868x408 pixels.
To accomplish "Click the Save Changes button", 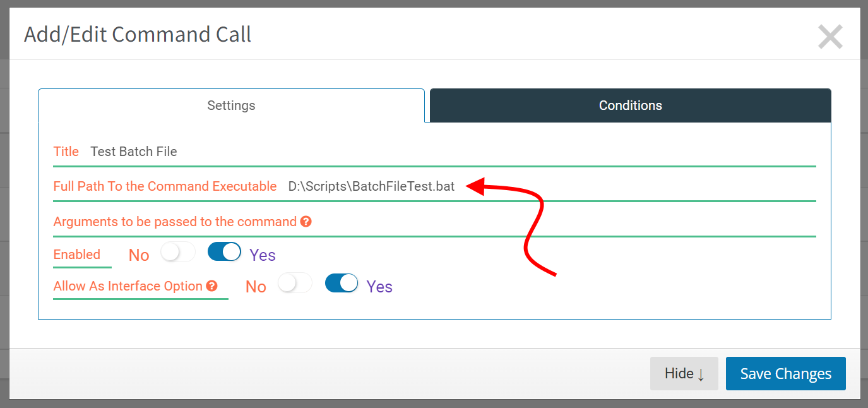I will pos(785,374).
